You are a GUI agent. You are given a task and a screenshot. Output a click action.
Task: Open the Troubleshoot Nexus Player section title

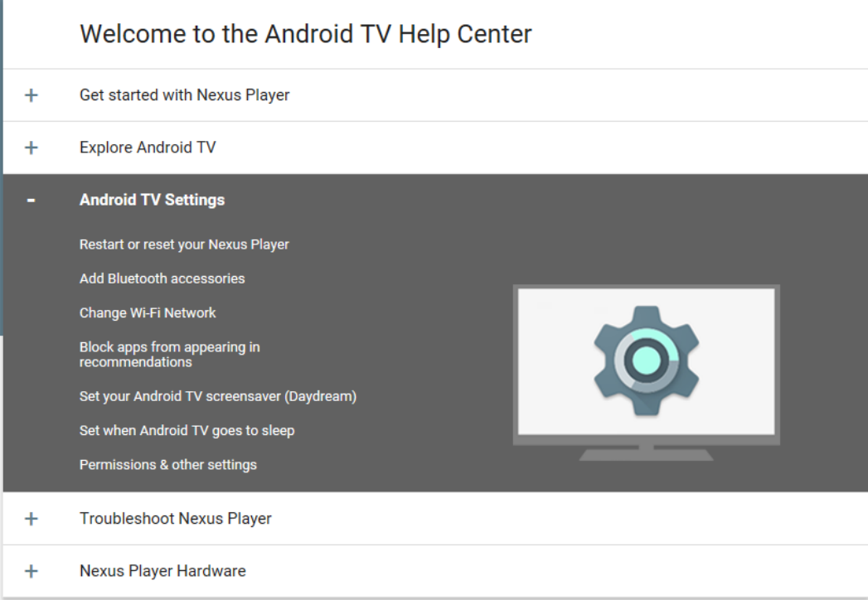[x=176, y=519]
